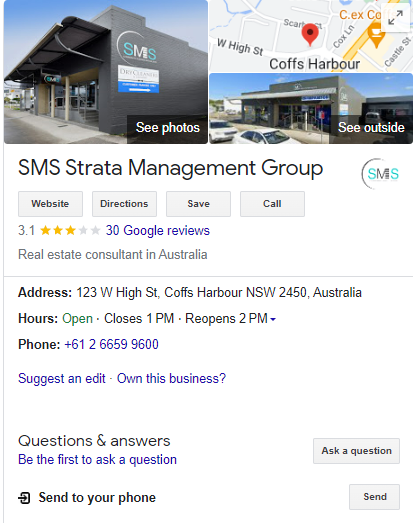
Task: Click the Ask a question button
Action: [356, 451]
